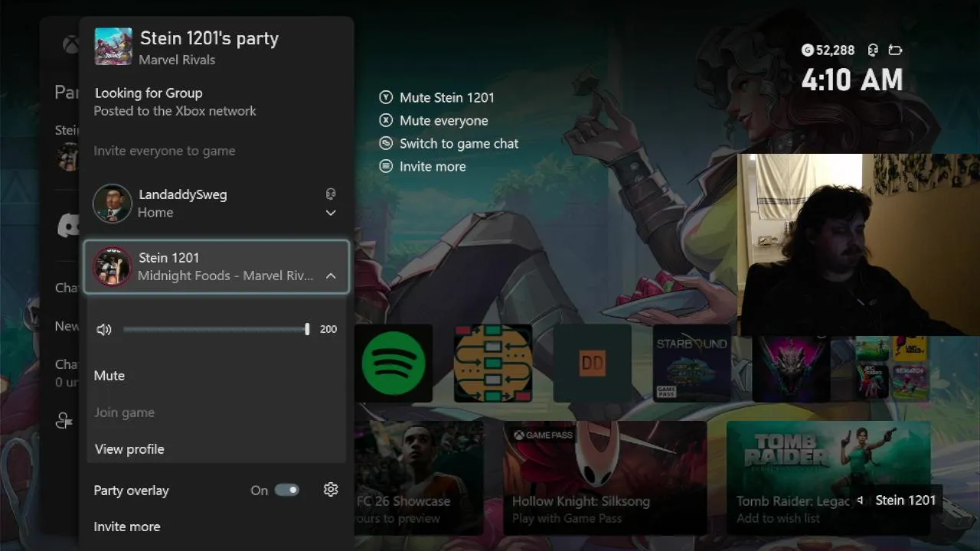
Task: Open party overlay settings gear
Action: coord(331,490)
